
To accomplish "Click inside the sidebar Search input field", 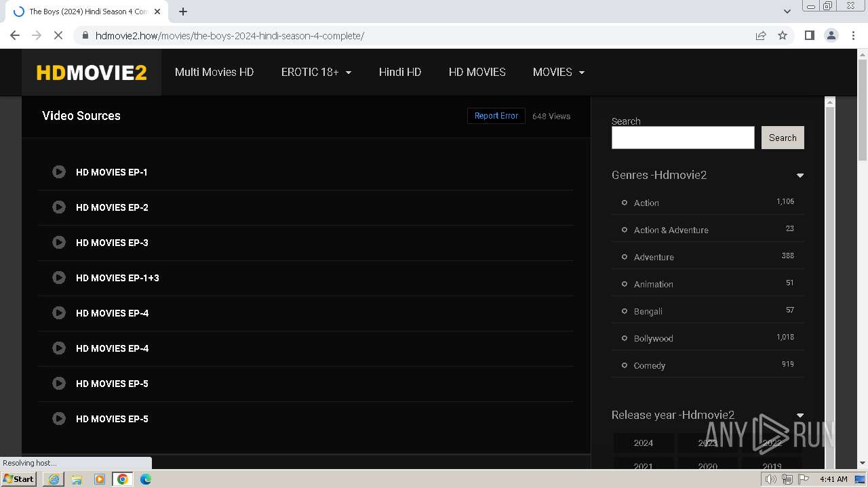I will pyautogui.click(x=683, y=138).
